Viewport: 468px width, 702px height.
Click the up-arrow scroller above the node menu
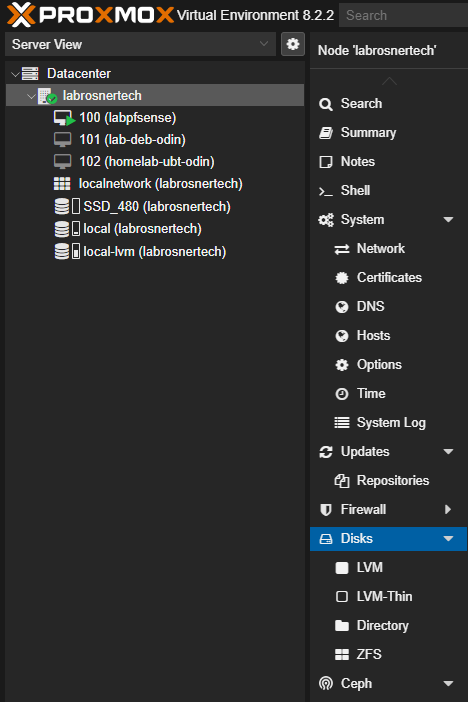click(x=389, y=81)
